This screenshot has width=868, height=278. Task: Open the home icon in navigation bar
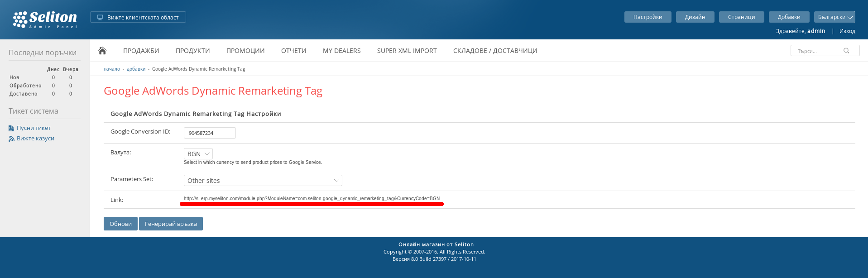tap(102, 51)
